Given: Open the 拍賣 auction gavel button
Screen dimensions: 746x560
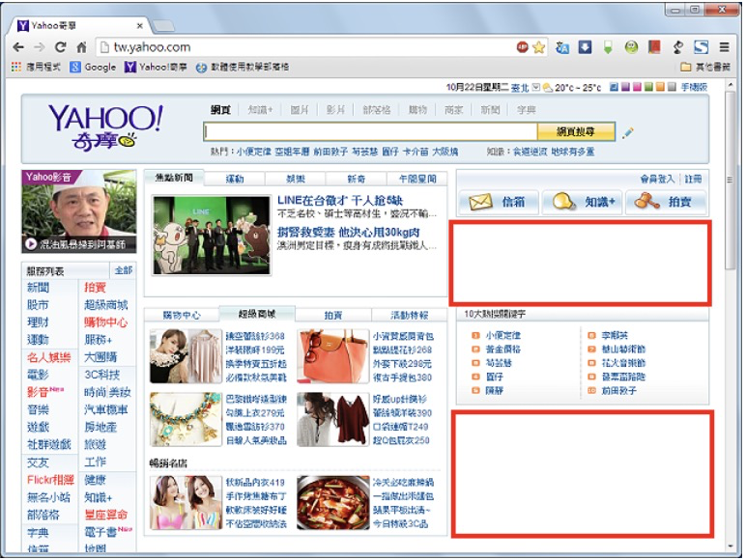Looking at the screenshot, I should click(666, 203).
